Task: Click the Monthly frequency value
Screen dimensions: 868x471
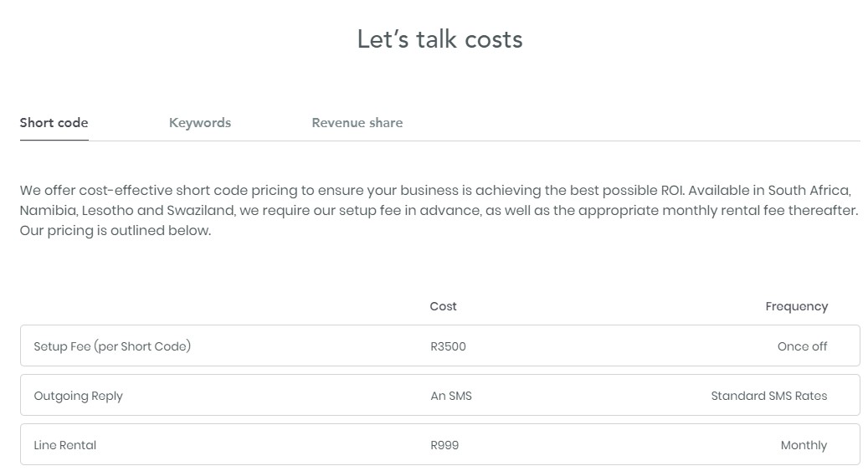Action: tap(804, 446)
